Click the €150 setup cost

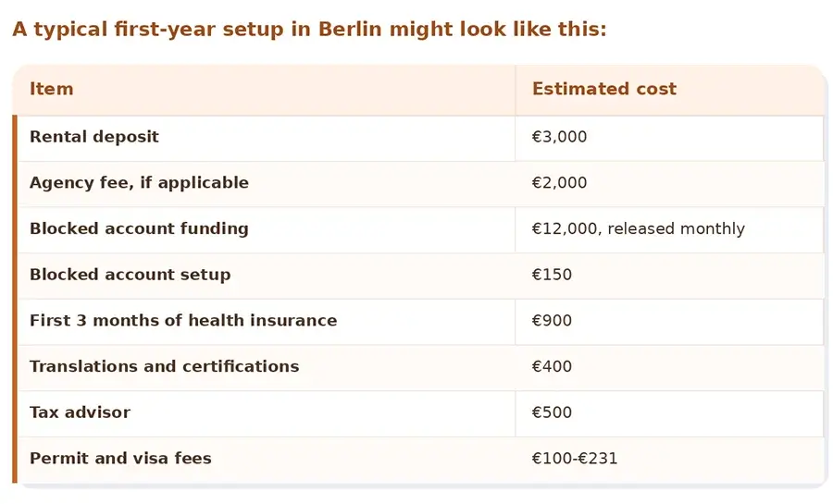[x=552, y=275]
